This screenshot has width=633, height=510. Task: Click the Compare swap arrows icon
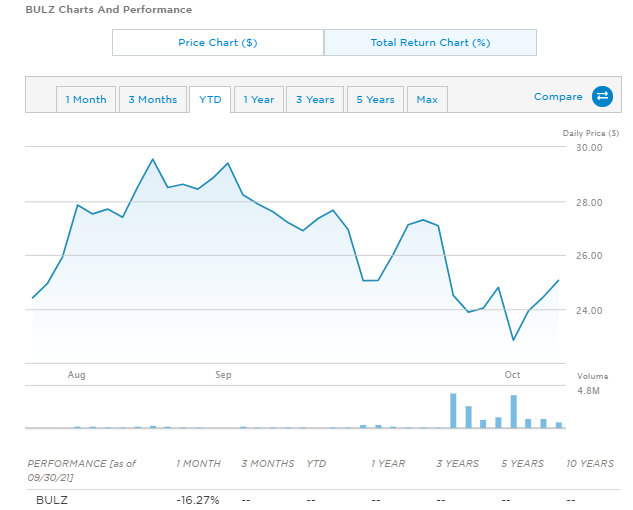click(x=602, y=96)
